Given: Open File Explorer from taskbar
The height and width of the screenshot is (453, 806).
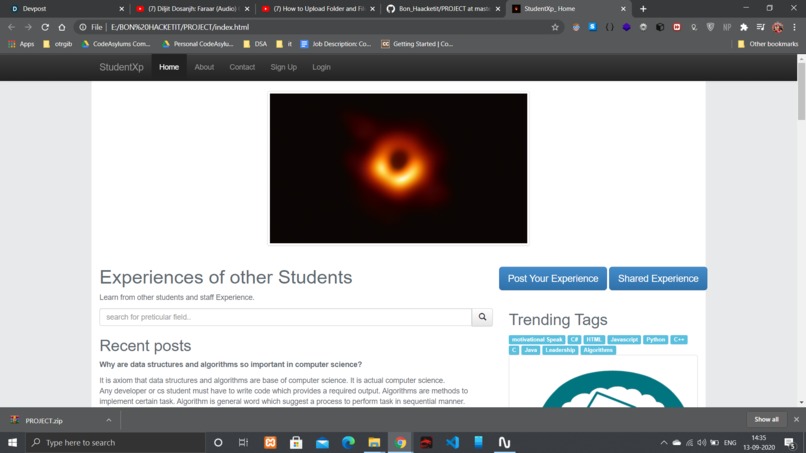Looking at the screenshot, I should coord(374,442).
